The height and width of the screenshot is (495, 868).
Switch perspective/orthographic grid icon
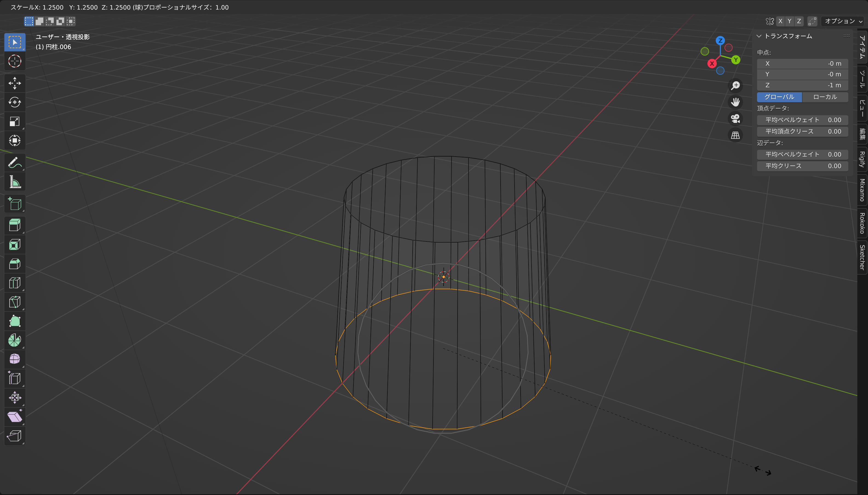pyautogui.click(x=735, y=135)
